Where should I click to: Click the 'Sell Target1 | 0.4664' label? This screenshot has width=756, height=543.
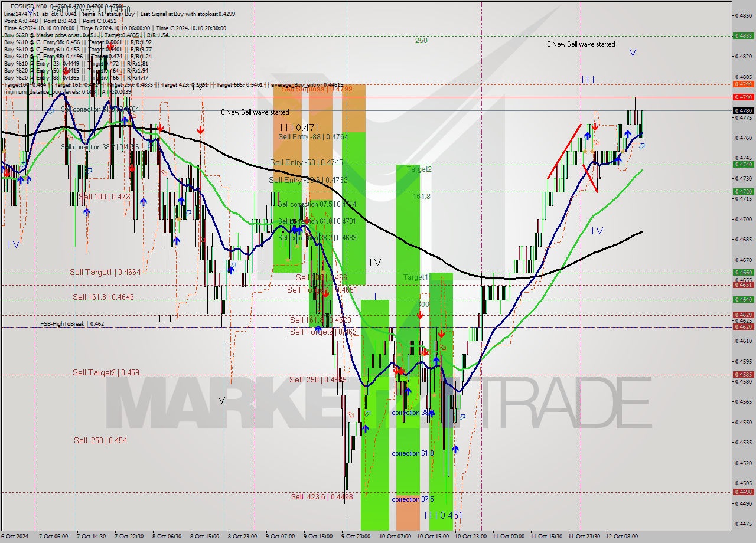(x=105, y=273)
